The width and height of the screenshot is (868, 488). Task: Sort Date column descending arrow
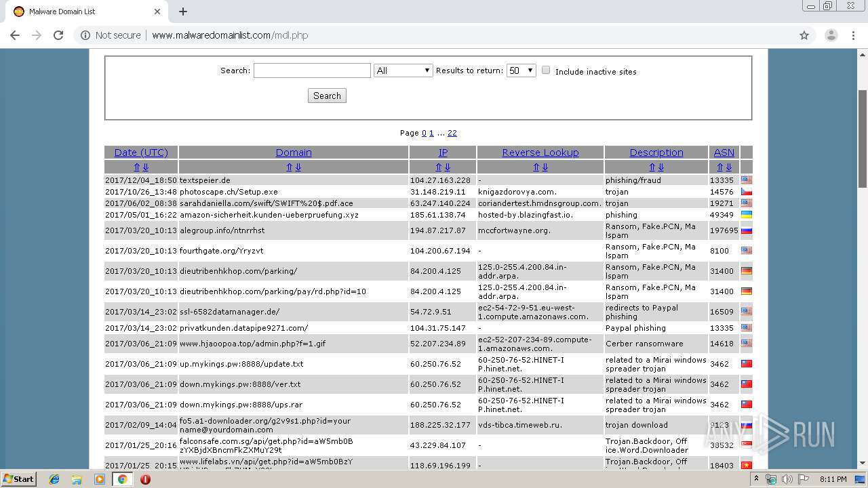pos(145,167)
